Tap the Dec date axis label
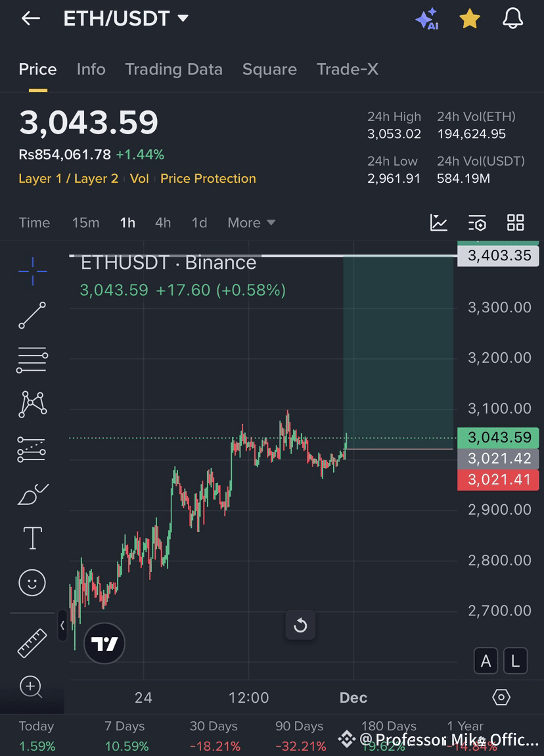This screenshot has height=756, width=544. pyautogui.click(x=353, y=697)
